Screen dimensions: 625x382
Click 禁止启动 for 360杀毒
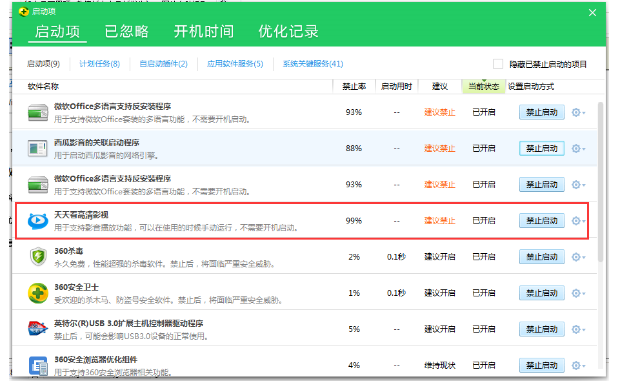(542, 257)
